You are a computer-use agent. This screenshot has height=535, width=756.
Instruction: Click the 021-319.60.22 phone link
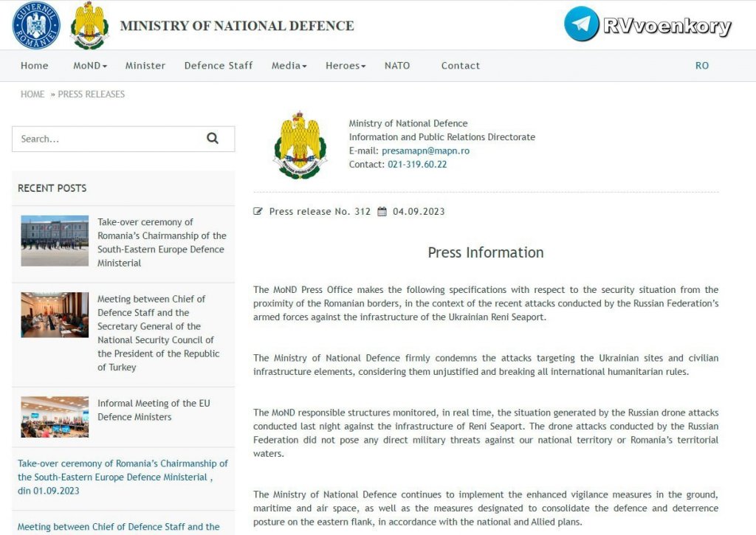point(417,164)
